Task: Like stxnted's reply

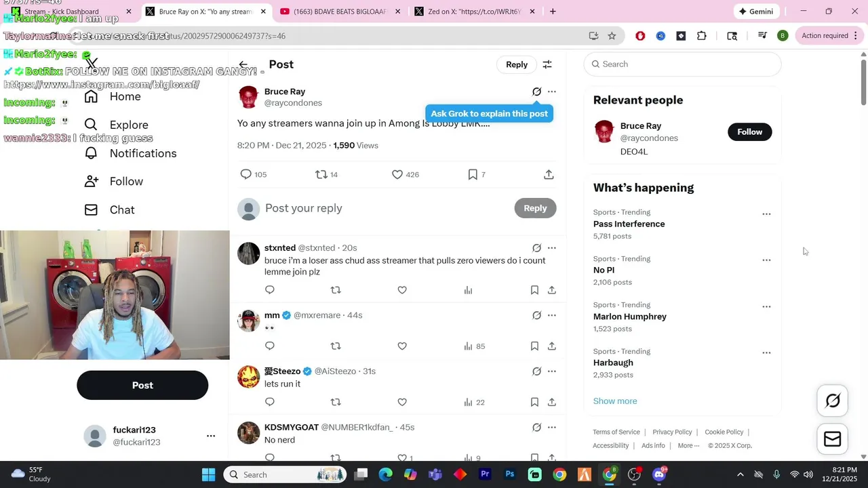Action: click(x=402, y=290)
